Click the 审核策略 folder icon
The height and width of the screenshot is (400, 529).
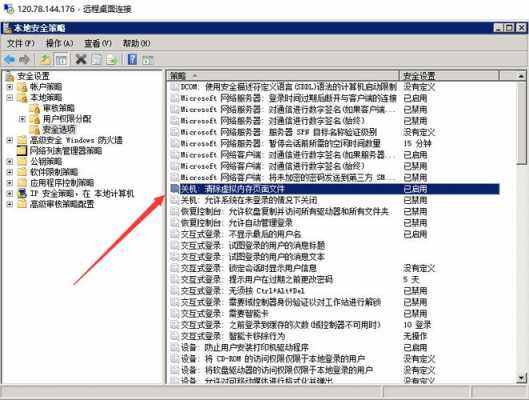pyautogui.click(x=35, y=108)
